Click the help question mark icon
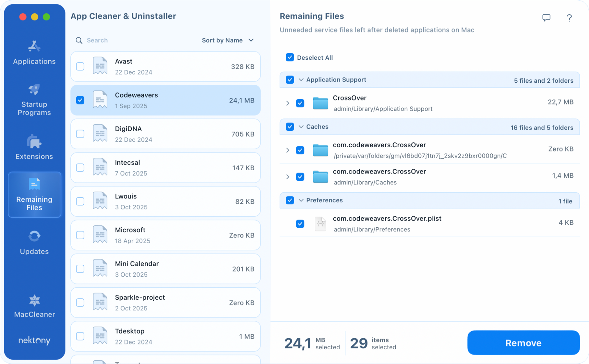 tap(569, 18)
